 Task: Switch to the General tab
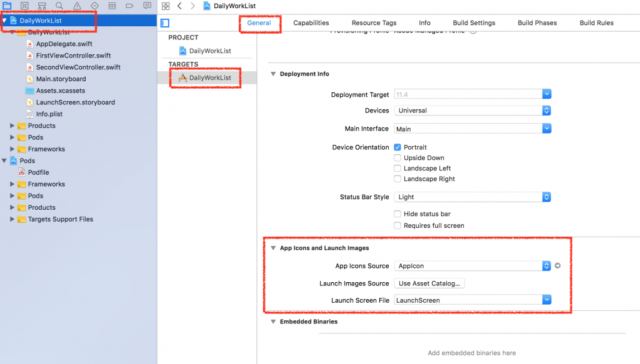point(259,23)
